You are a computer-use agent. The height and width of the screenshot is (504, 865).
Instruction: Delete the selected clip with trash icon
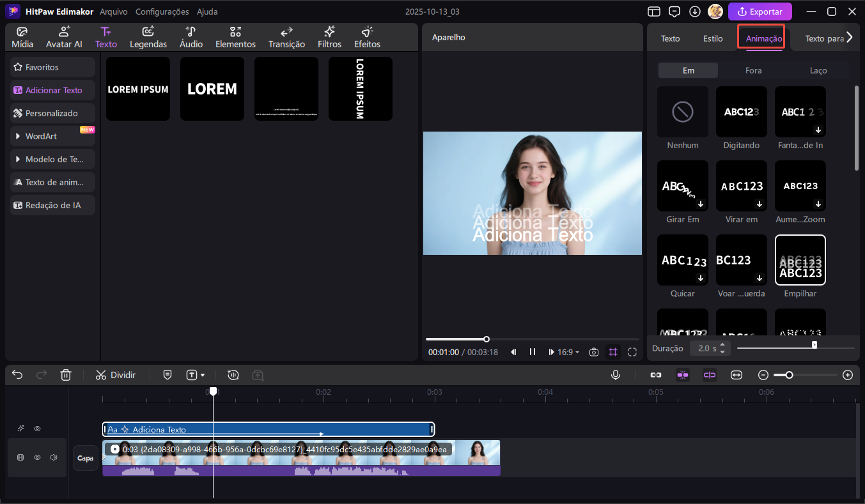[x=66, y=375]
